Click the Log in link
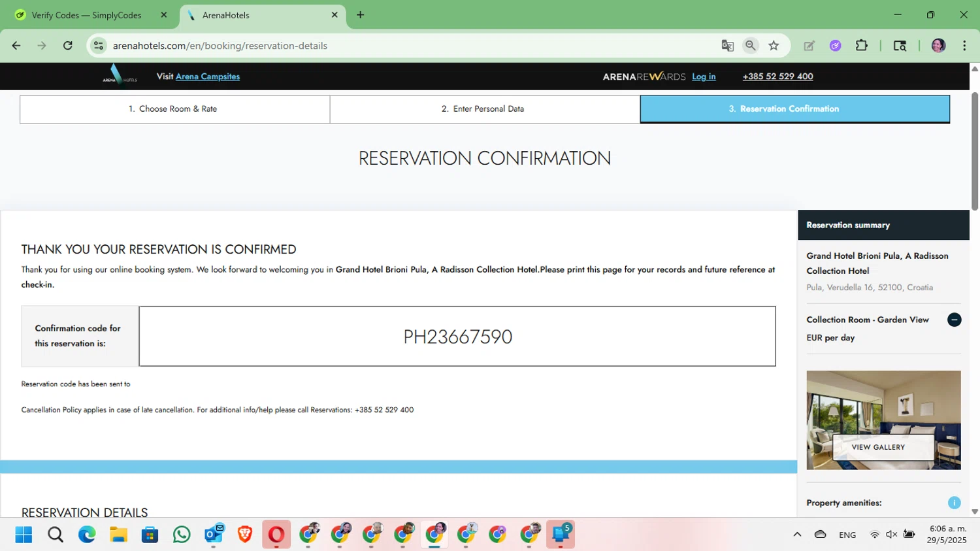 704,76
